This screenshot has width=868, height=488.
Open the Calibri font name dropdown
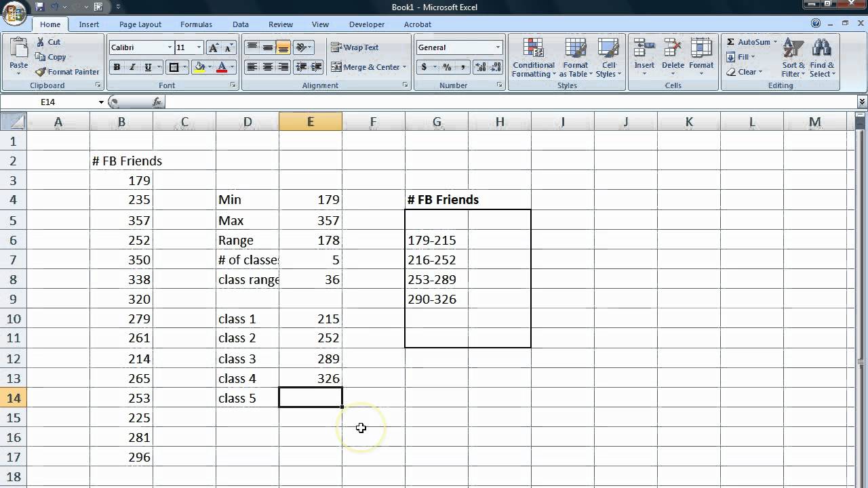click(x=170, y=47)
